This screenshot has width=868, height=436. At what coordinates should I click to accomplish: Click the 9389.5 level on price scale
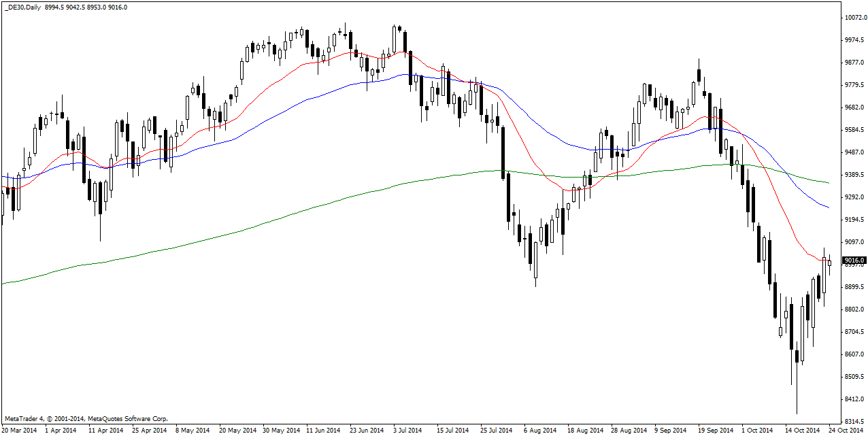854,175
